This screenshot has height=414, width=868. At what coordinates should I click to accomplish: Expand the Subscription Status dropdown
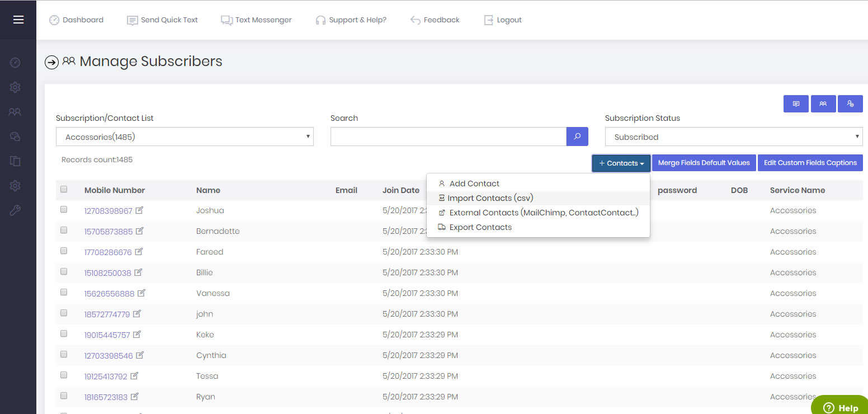point(733,137)
